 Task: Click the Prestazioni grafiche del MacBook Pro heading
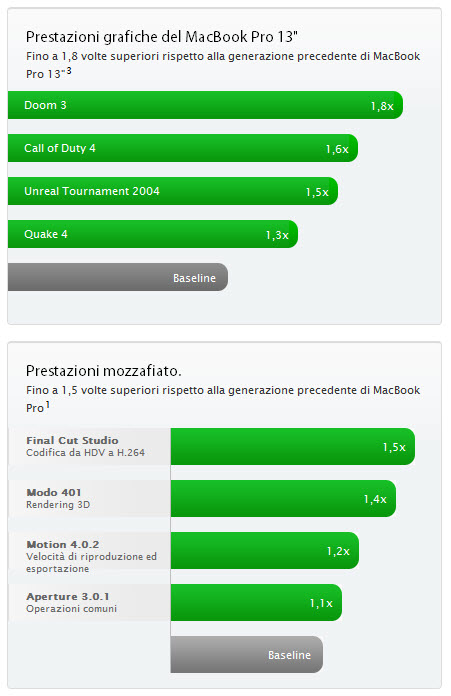162,37
